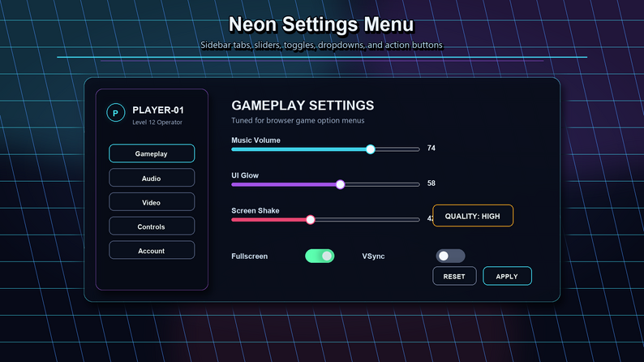Viewport: 644px width, 362px height.
Task: Select the Gameplay sidebar tab
Action: pyautogui.click(x=152, y=153)
